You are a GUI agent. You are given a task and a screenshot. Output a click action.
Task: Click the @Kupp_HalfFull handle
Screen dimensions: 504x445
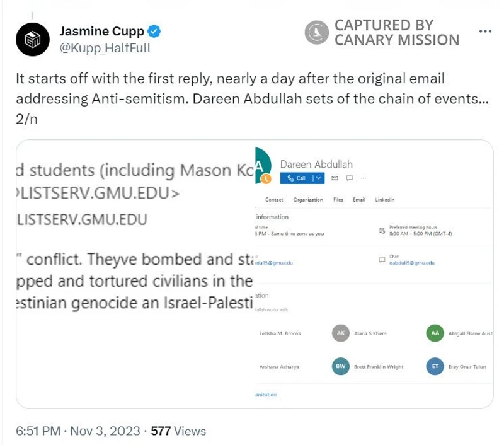tap(105, 48)
